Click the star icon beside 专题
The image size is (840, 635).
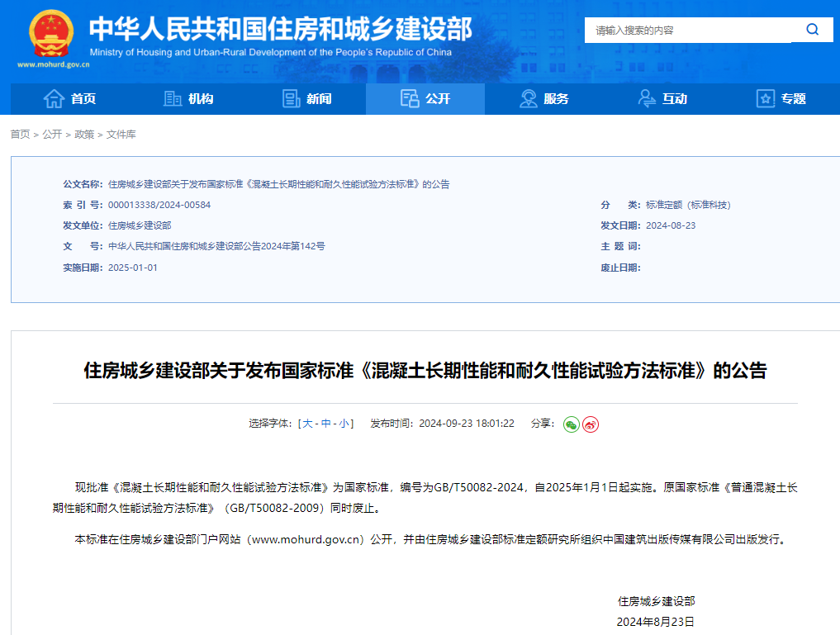coord(766,99)
